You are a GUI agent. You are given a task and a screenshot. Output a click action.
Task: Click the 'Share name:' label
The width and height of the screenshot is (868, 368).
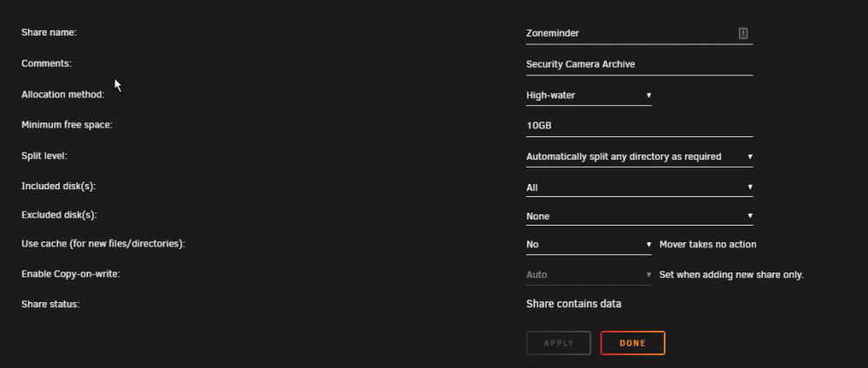coord(49,33)
